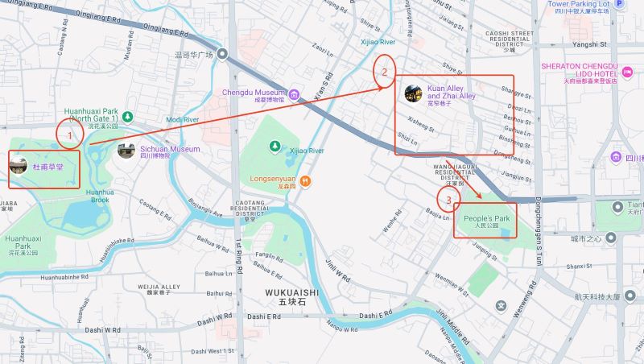Click the green park icon near Xijiao River
Image resolution: width=644 pixels, height=364 pixels.
(275, 146)
